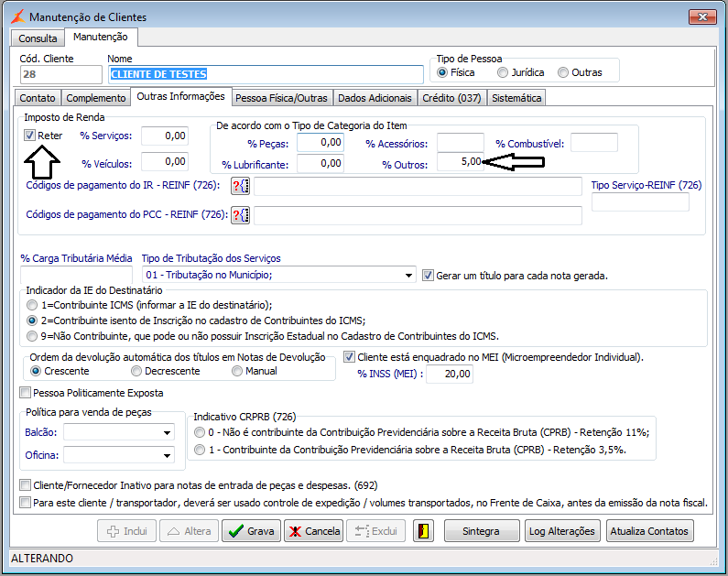Toggle 'Gerar um título para cada nota gerada'
This screenshot has width=728, height=576.
[428, 276]
